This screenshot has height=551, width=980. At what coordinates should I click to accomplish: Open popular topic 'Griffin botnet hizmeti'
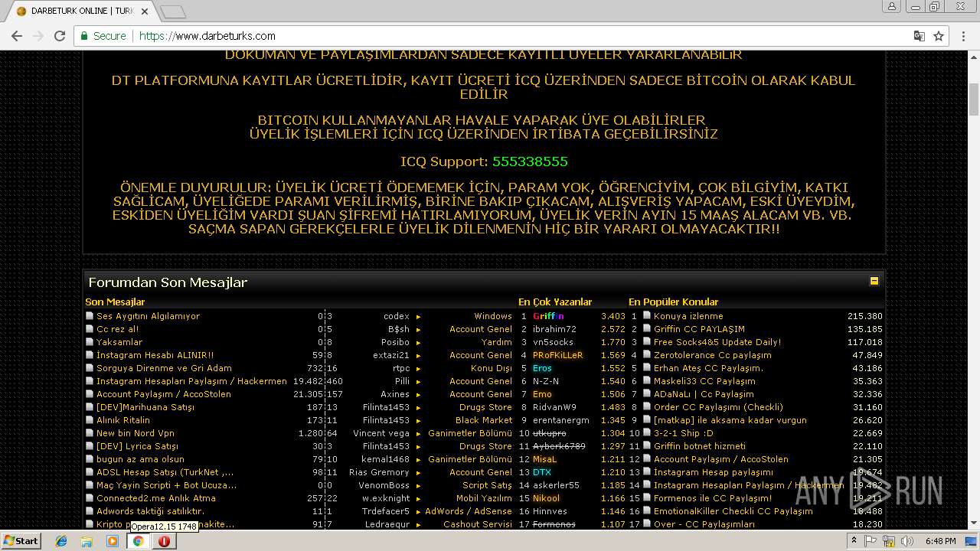point(700,446)
